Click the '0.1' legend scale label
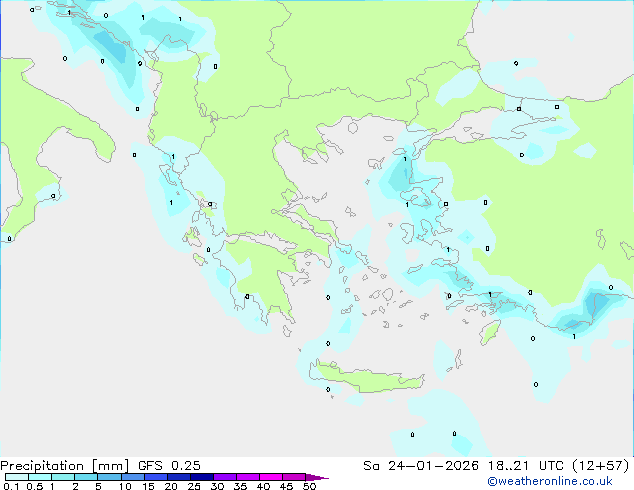 (x=11, y=486)
